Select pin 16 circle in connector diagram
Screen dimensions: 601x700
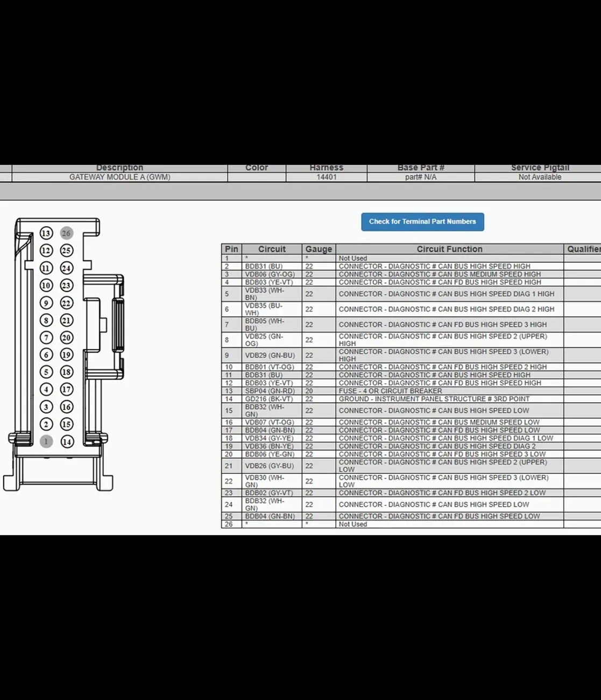coord(66,407)
